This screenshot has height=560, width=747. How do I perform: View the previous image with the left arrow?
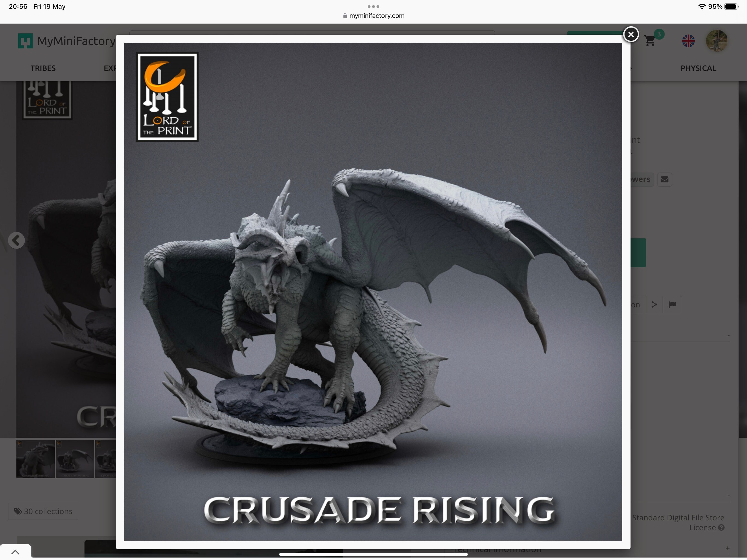(x=17, y=240)
